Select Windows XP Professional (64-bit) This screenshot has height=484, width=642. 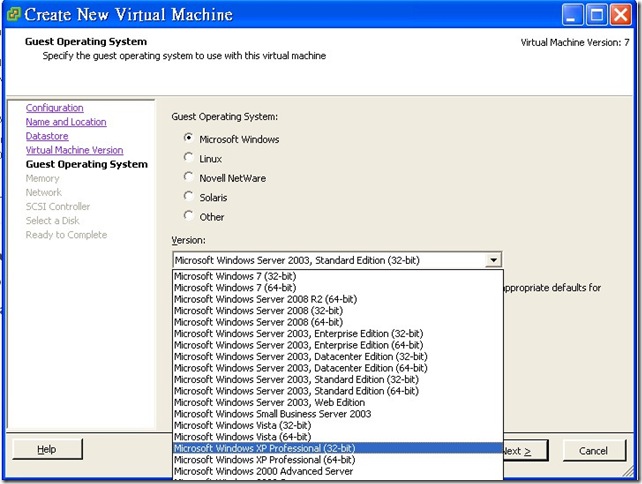[338, 459]
